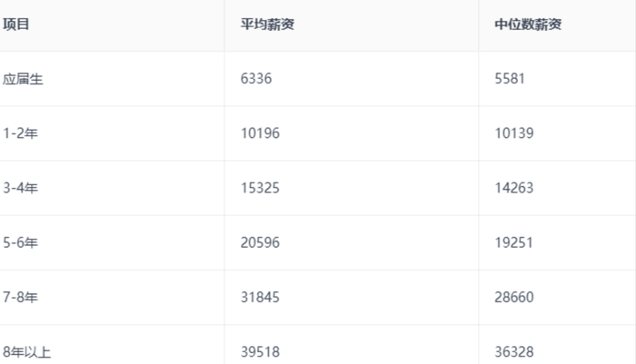This screenshot has height=364, width=636.
Task: Select the median salary value 19251
Action: pos(512,242)
